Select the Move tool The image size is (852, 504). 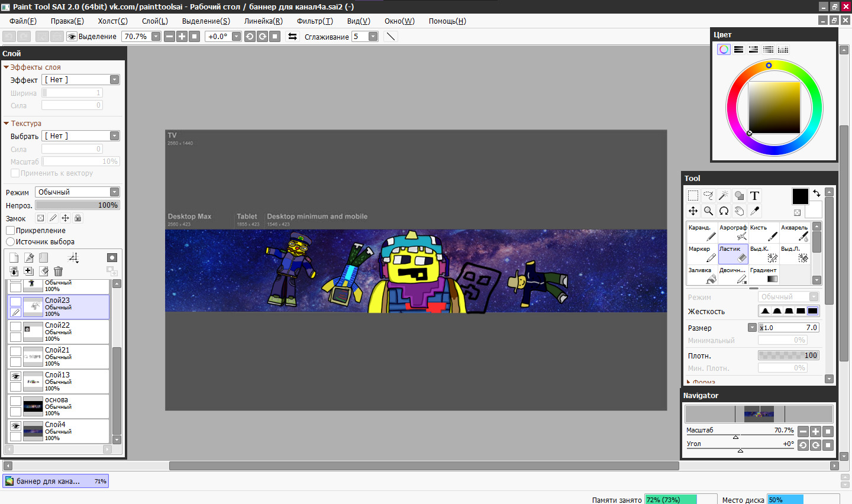(x=693, y=211)
